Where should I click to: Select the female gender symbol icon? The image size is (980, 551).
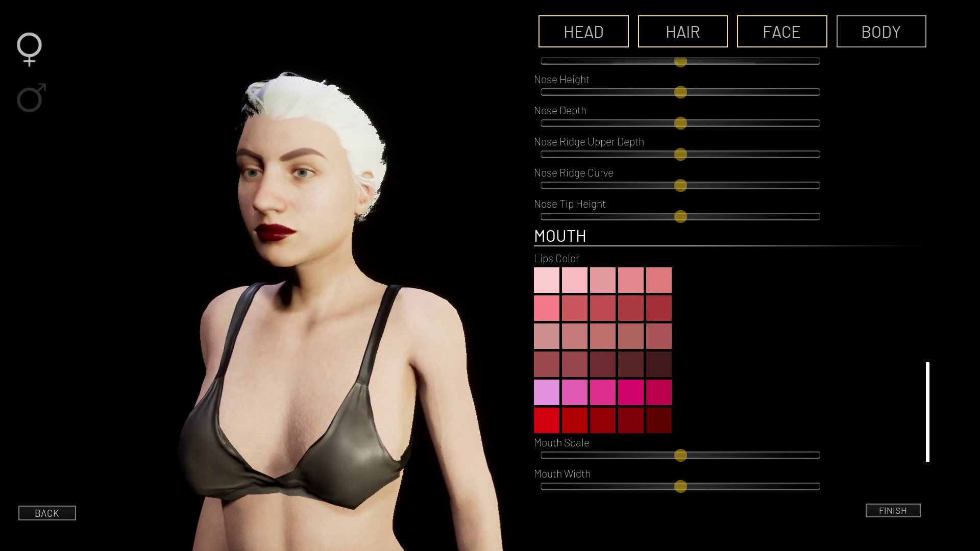coord(29,49)
